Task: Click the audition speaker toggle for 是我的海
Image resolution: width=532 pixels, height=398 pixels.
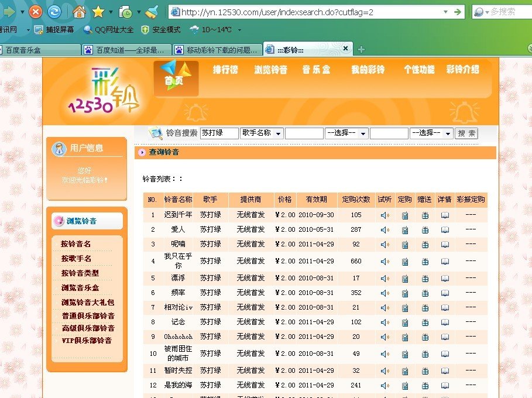Action: tap(383, 385)
